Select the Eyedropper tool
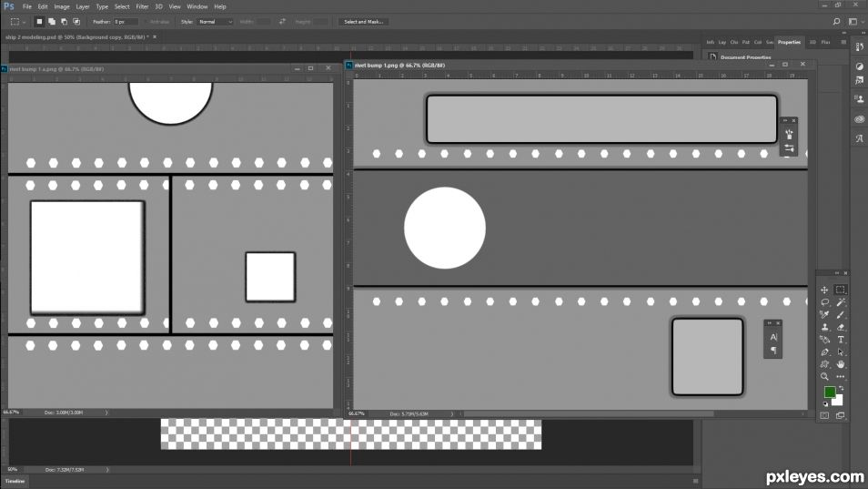 824,314
